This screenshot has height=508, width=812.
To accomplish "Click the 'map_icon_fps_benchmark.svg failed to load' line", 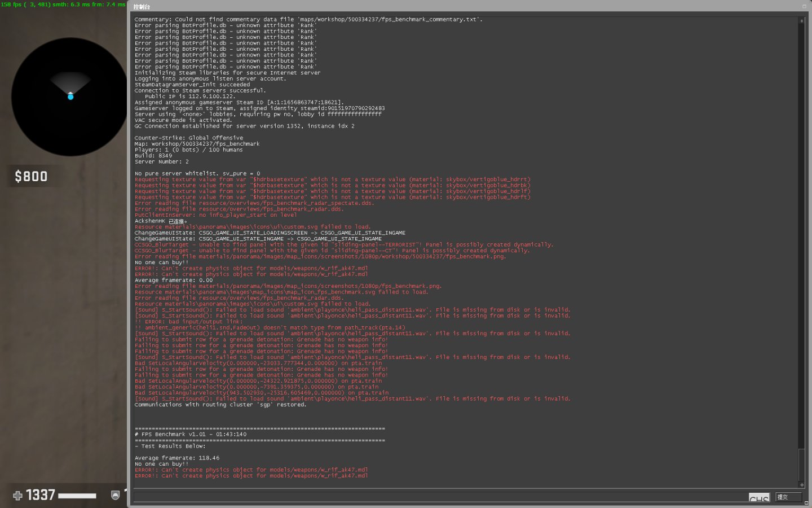I will [x=281, y=292].
